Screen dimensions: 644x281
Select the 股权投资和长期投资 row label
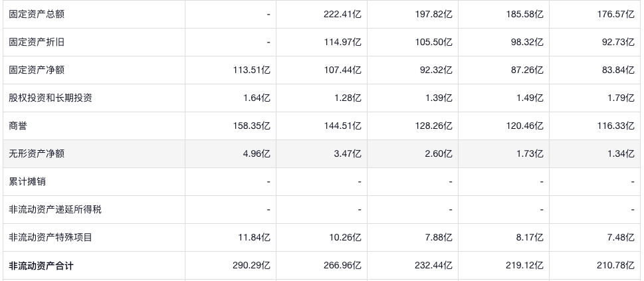(x=51, y=98)
